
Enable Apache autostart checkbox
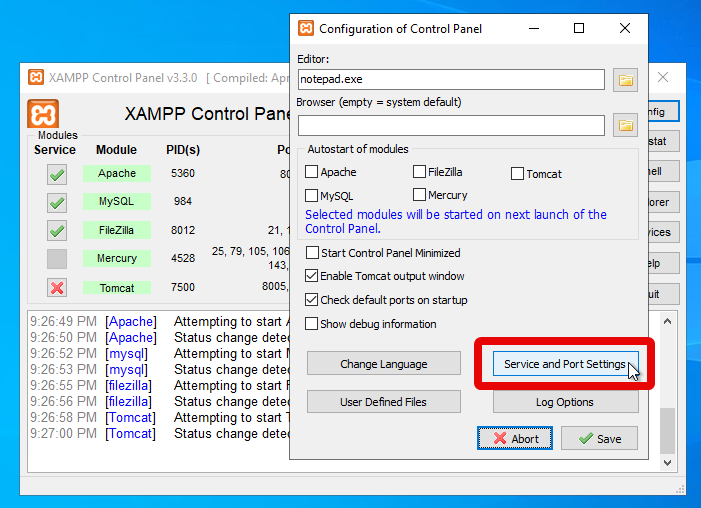(x=311, y=172)
